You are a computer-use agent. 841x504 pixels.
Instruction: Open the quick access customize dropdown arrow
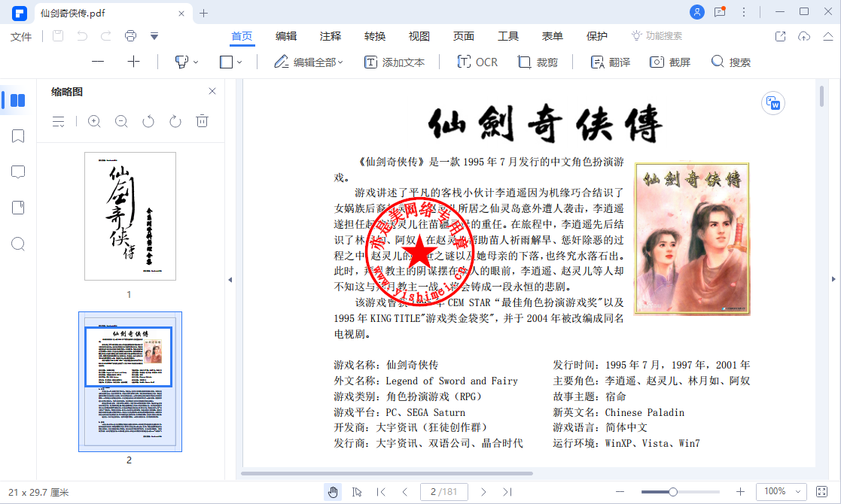[x=154, y=36]
